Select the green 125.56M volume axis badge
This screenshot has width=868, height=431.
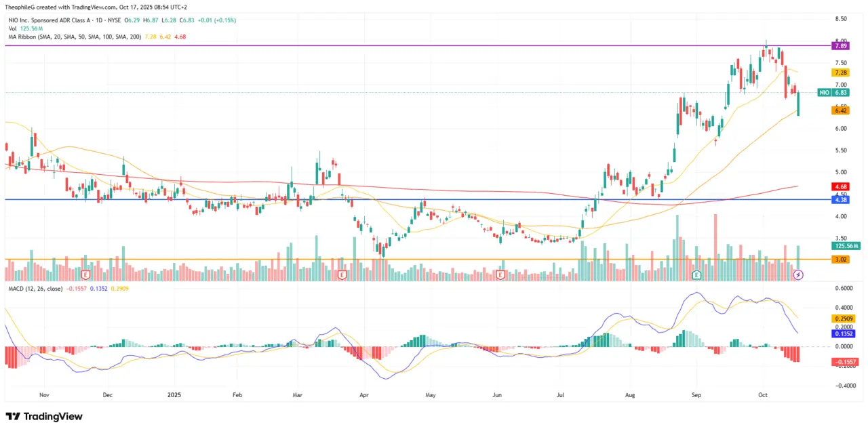pos(845,246)
